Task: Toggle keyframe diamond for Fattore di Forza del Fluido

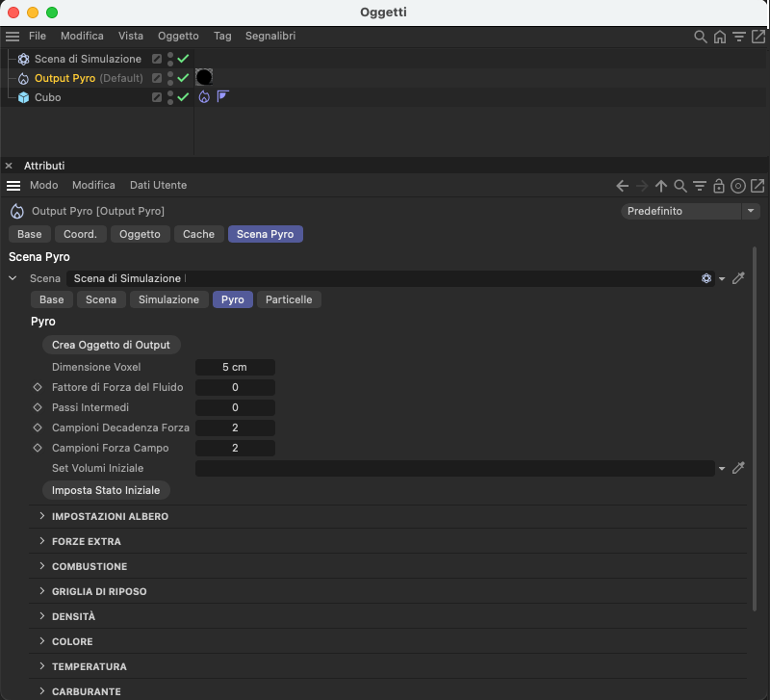Action: click(x=38, y=387)
